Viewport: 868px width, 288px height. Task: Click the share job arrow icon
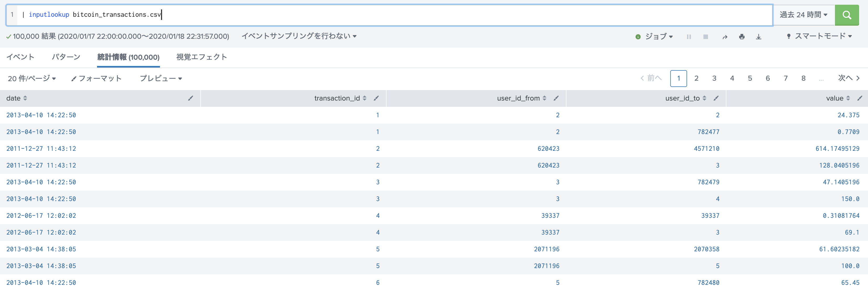(x=725, y=37)
